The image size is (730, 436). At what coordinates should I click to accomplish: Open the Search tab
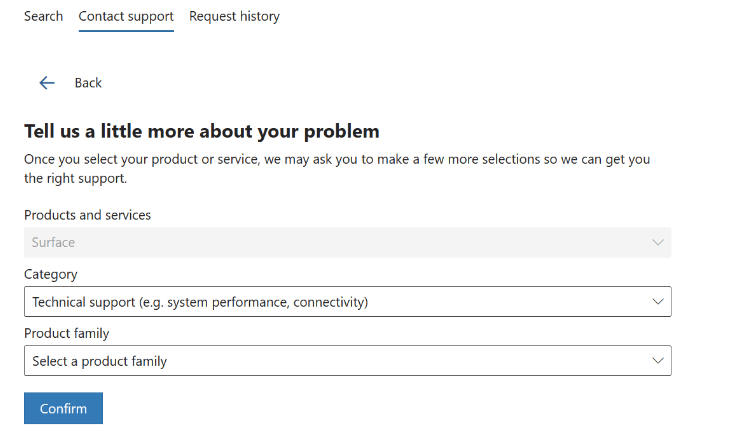click(x=43, y=16)
